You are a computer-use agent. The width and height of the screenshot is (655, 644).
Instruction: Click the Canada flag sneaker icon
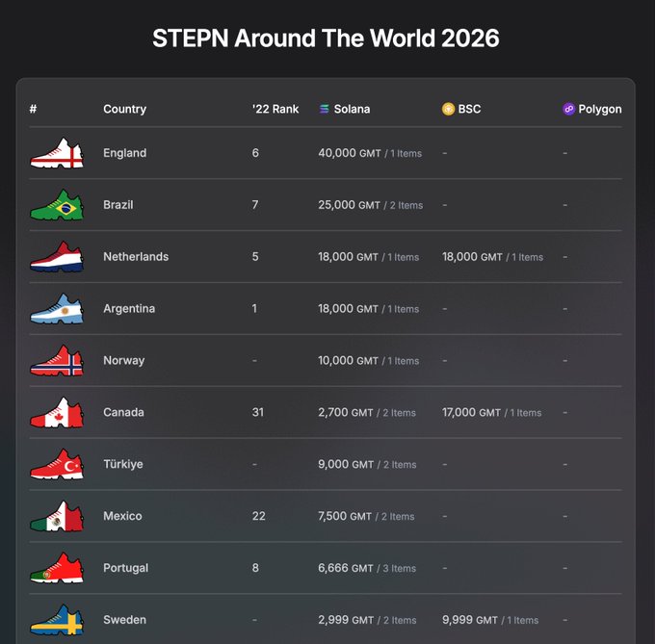click(57, 412)
